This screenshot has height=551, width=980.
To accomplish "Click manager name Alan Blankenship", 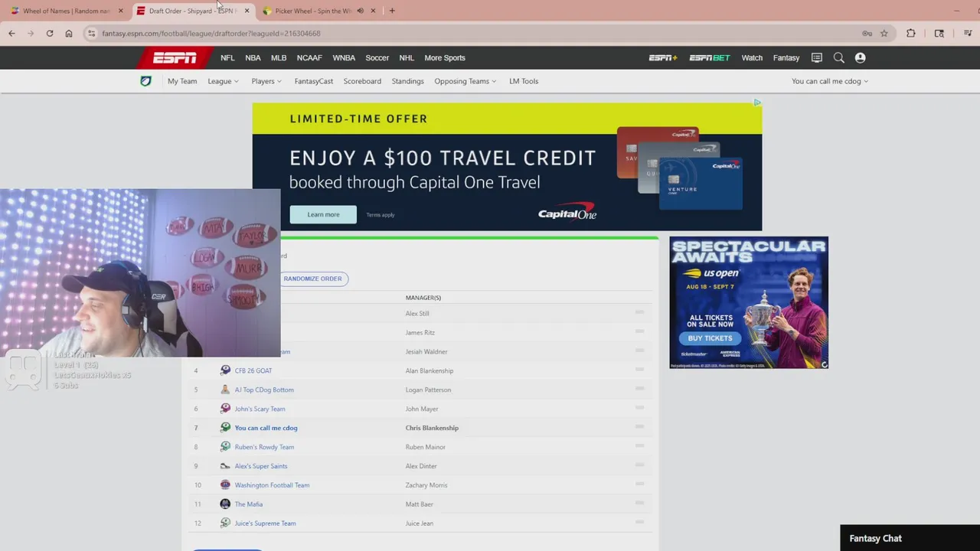I will [430, 370].
